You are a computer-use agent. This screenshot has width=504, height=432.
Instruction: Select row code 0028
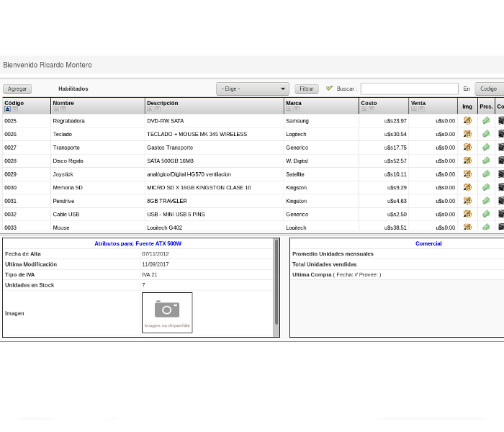tap(11, 161)
